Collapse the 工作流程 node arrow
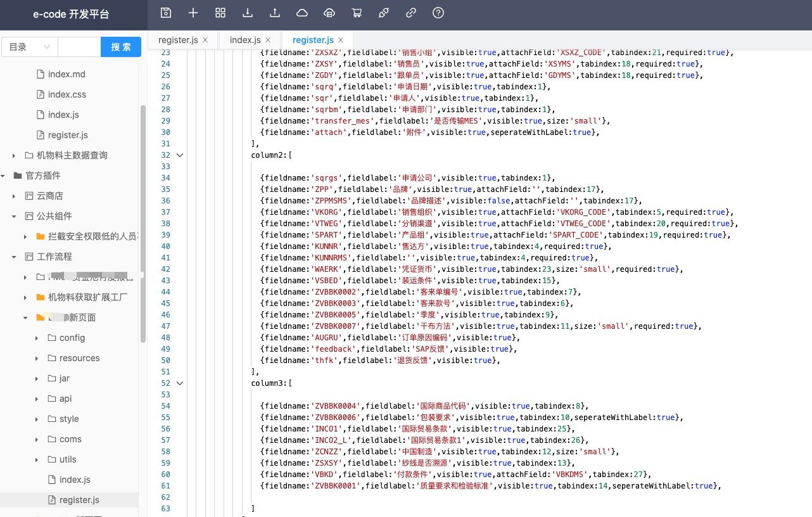 [x=14, y=257]
